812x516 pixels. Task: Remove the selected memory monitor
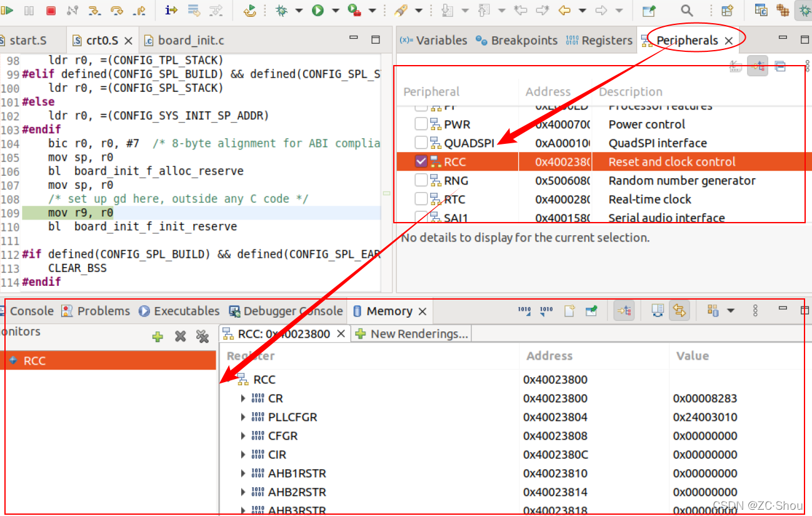coord(181,337)
